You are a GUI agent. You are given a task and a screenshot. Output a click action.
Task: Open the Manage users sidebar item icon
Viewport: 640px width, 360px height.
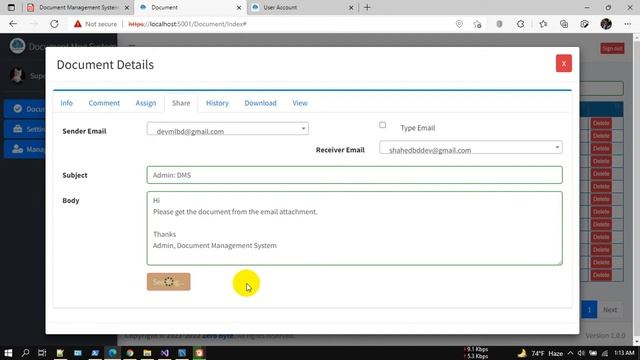(18, 149)
